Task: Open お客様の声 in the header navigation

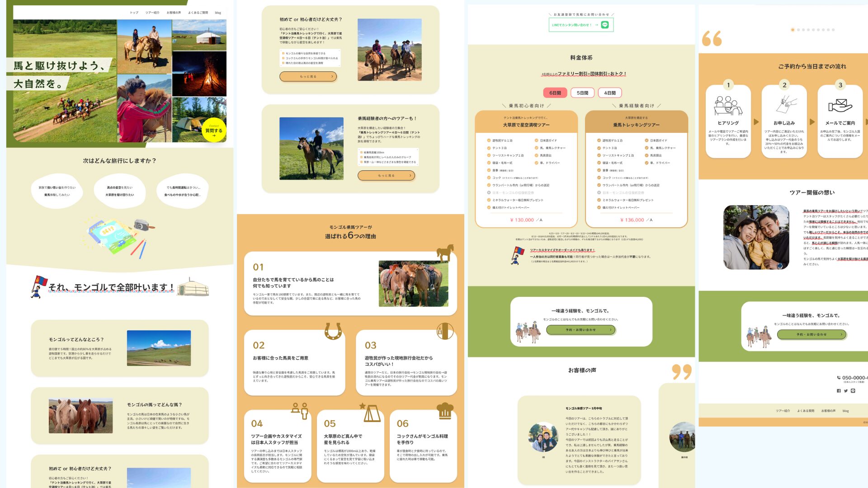Action: [174, 13]
